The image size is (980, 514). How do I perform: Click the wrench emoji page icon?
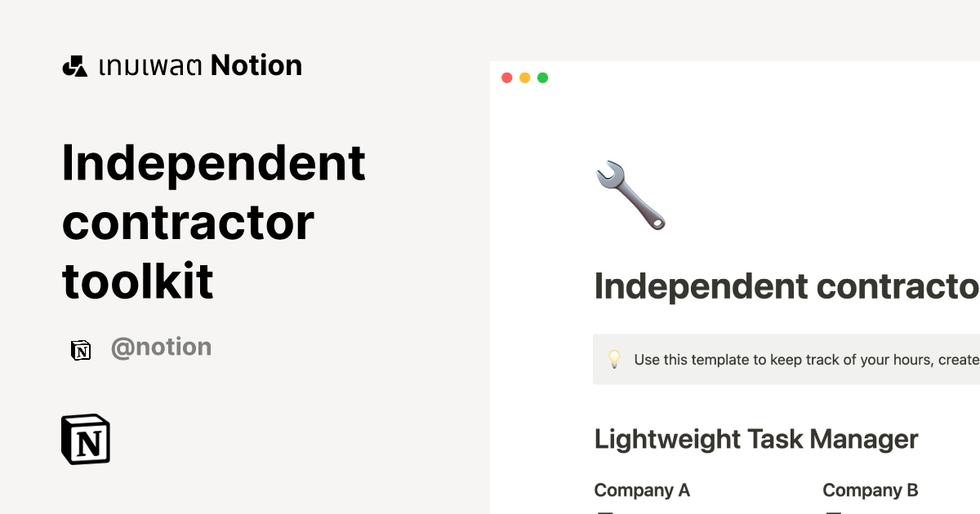[631, 193]
